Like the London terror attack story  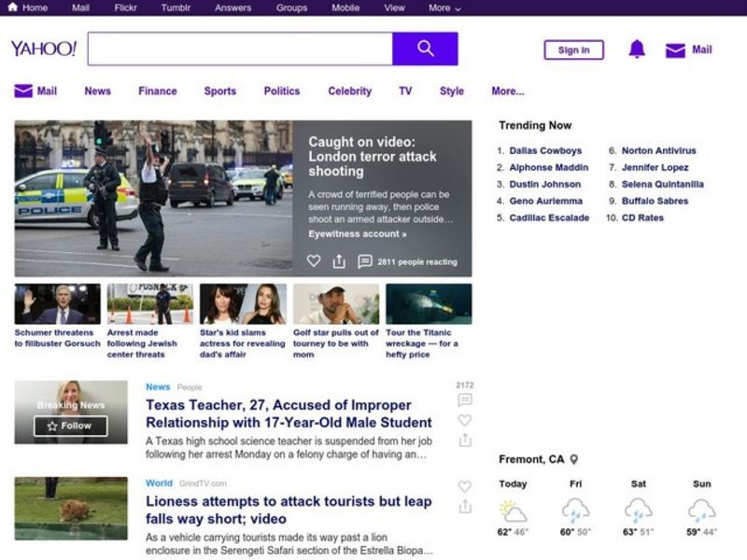tap(314, 261)
